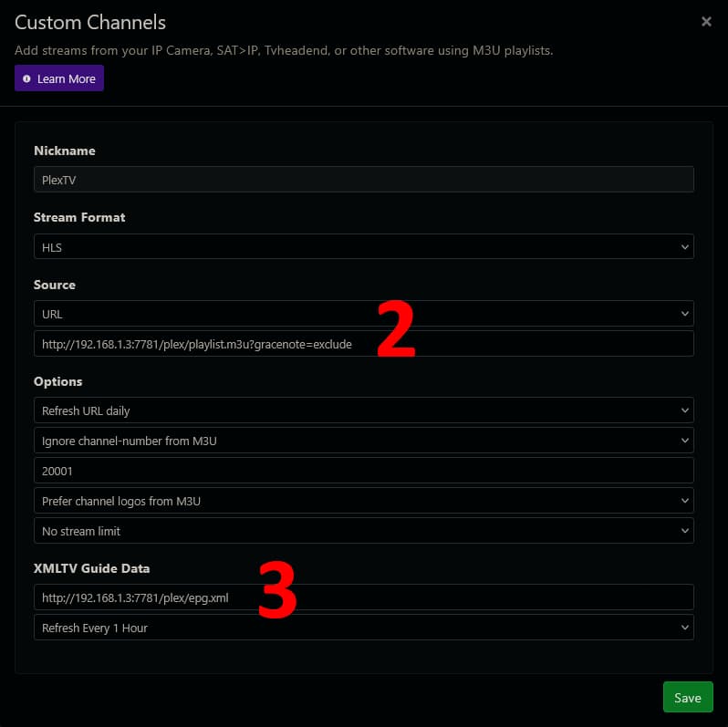Expand the No stream limit dropdown
Image resolution: width=728 pixels, height=727 pixels.
tap(363, 531)
